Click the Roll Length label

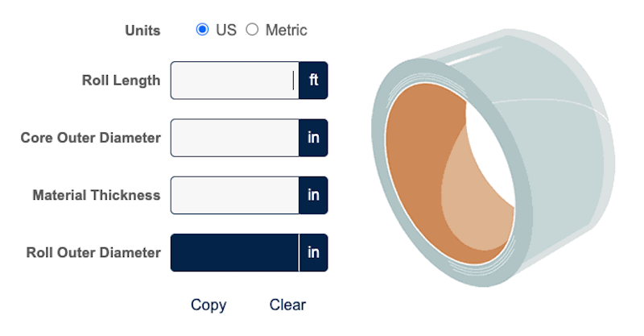[121, 81]
